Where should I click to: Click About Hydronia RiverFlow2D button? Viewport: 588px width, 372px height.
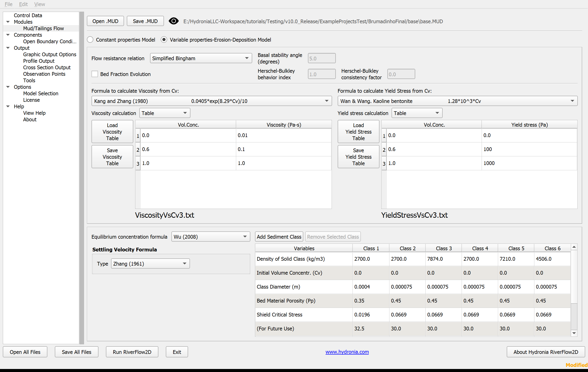click(546, 352)
